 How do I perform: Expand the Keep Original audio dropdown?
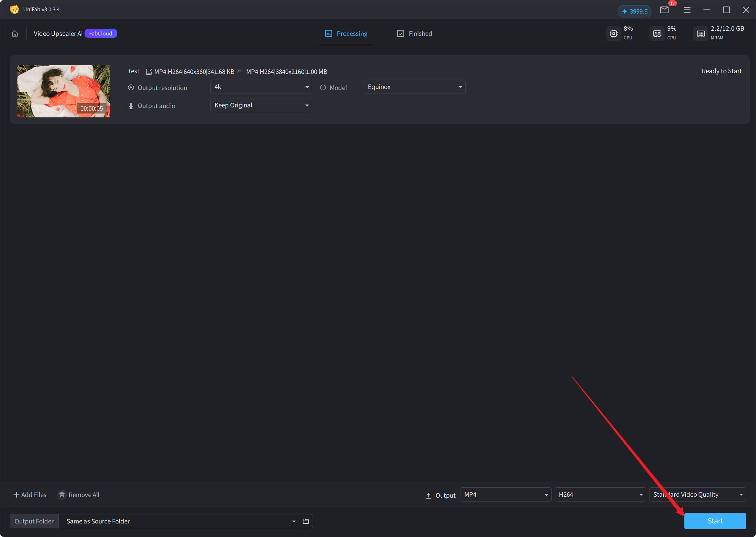261,105
